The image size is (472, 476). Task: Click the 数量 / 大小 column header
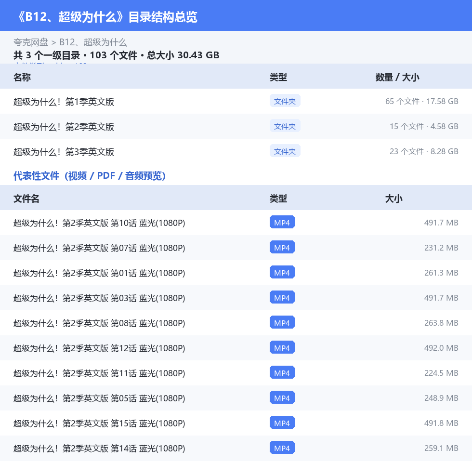[x=397, y=77]
